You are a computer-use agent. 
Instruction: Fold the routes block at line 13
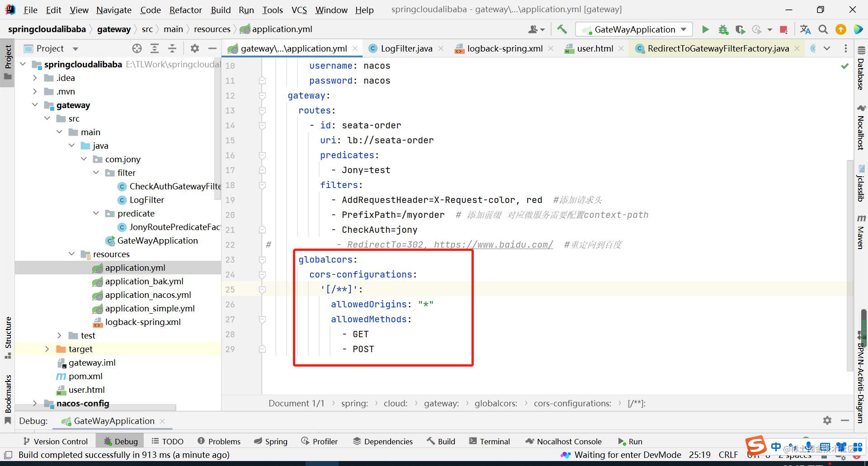point(262,110)
